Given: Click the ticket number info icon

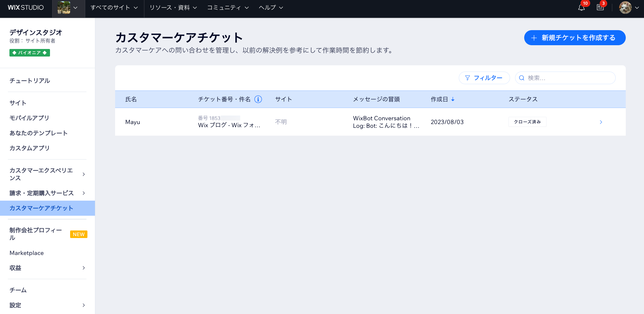Looking at the screenshot, I should [x=258, y=99].
